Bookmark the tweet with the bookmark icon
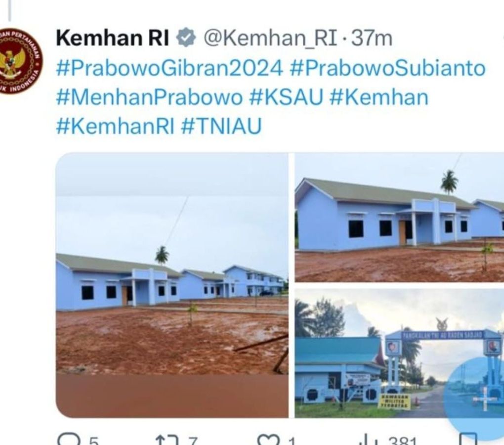Viewport: 504px width, 445px height. 467,440
